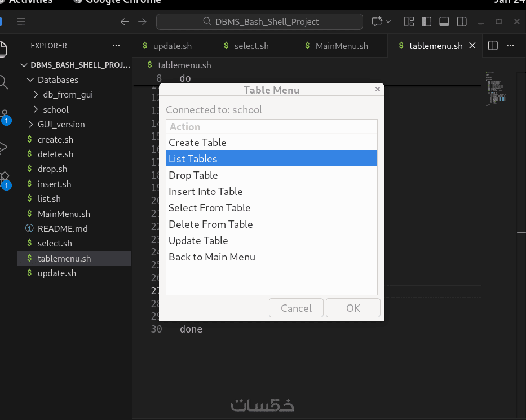Click the DBMS_Bash_Shell_Project command center search box

point(259,22)
